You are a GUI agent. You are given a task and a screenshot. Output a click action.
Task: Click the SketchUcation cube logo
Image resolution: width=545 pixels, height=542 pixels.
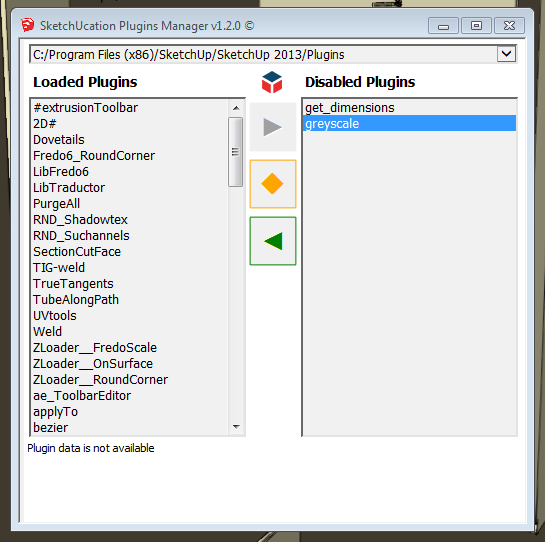tap(272, 82)
